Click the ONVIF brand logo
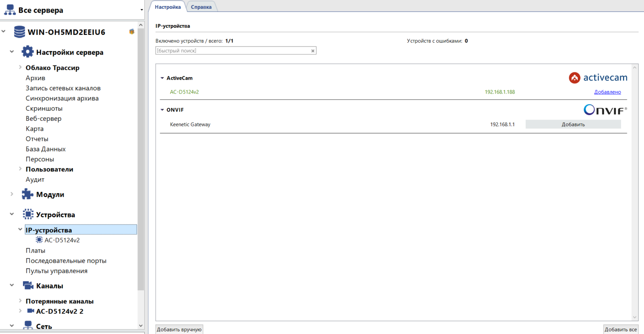This screenshot has height=334, width=644. pyautogui.click(x=605, y=110)
